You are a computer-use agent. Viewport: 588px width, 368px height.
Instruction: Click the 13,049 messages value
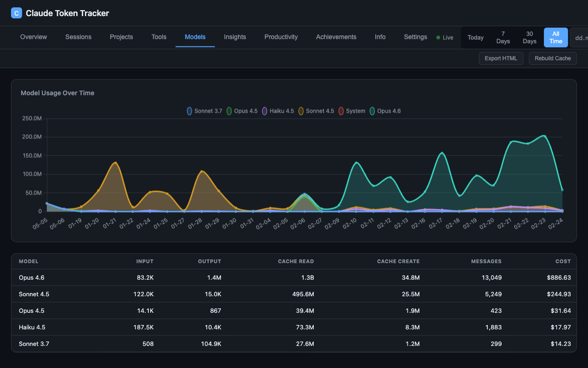click(x=491, y=277)
